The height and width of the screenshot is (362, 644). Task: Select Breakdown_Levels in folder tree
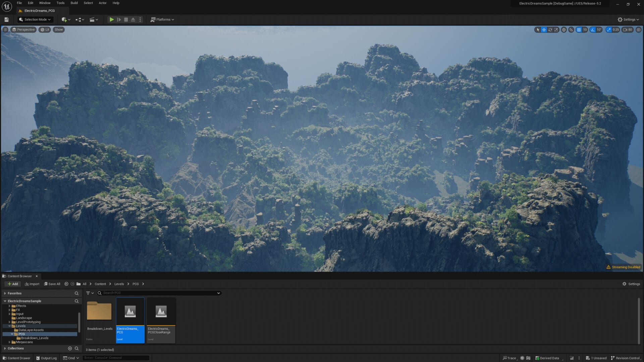35,338
